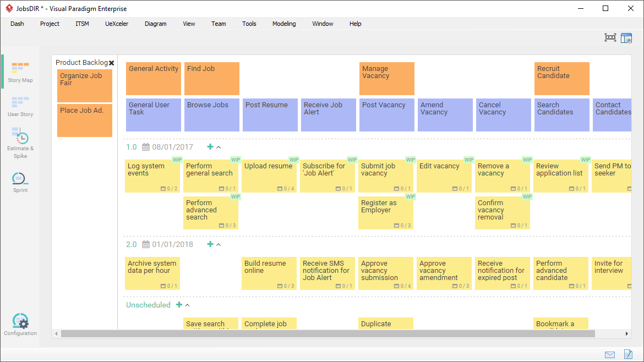Click the release 1.0 label
Image resolution: width=644 pixels, height=362 pixels.
point(132,147)
